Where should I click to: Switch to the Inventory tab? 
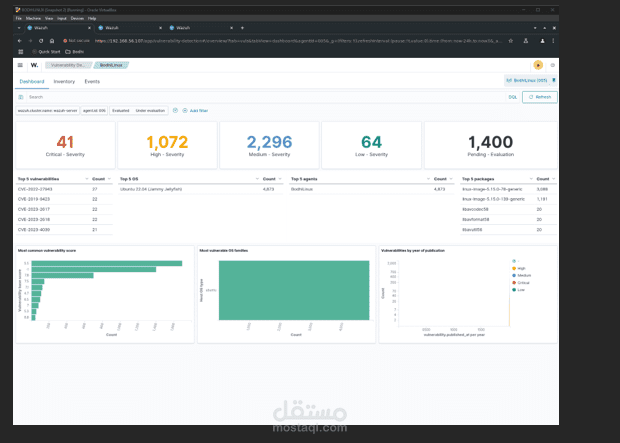coord(64,81)
